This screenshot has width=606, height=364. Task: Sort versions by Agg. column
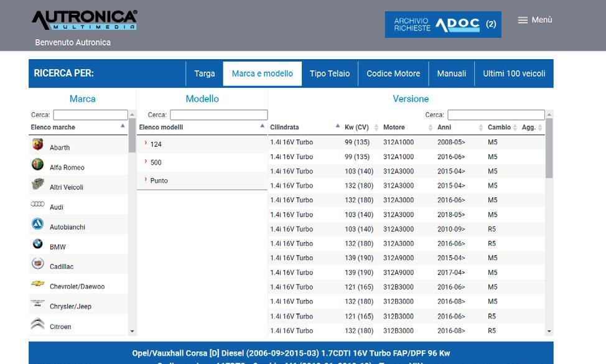[532, 127]
